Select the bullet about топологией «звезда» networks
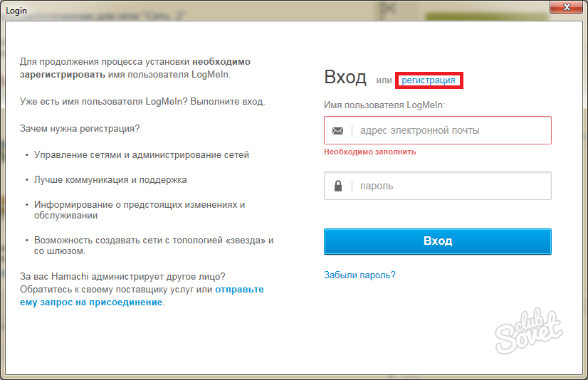The height and width of the screenshot is (380, 588). [x=153, y=241]
